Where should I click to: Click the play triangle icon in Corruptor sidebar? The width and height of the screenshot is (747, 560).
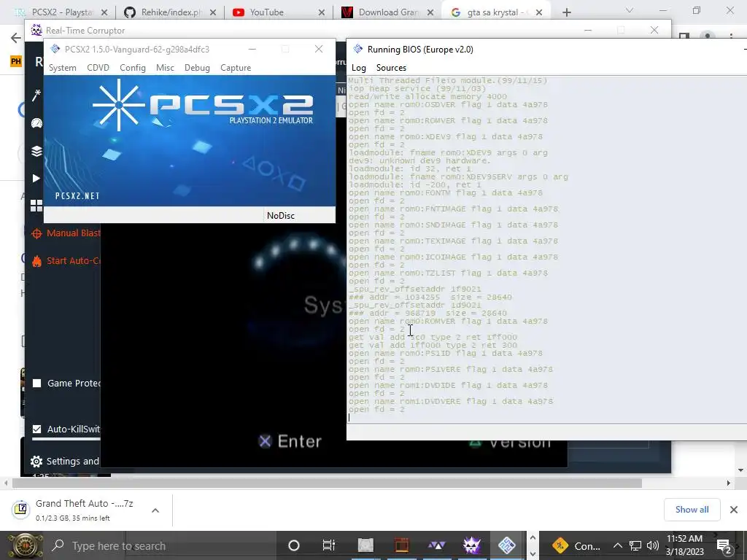(36, 178)
